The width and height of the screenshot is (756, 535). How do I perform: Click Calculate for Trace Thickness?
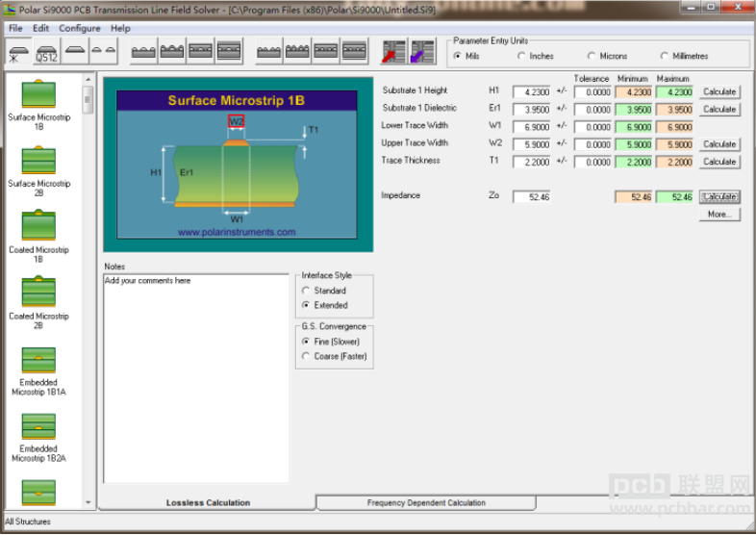719,162
